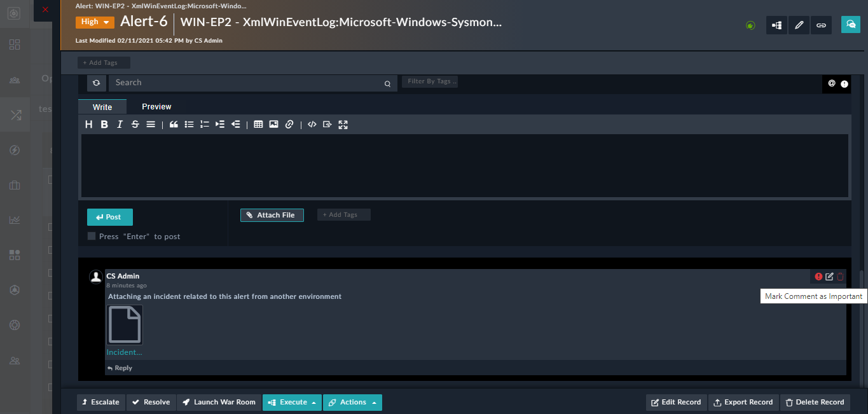868x414 pixels.
Task: Insert a table into the comment
Action: [258, 124]
